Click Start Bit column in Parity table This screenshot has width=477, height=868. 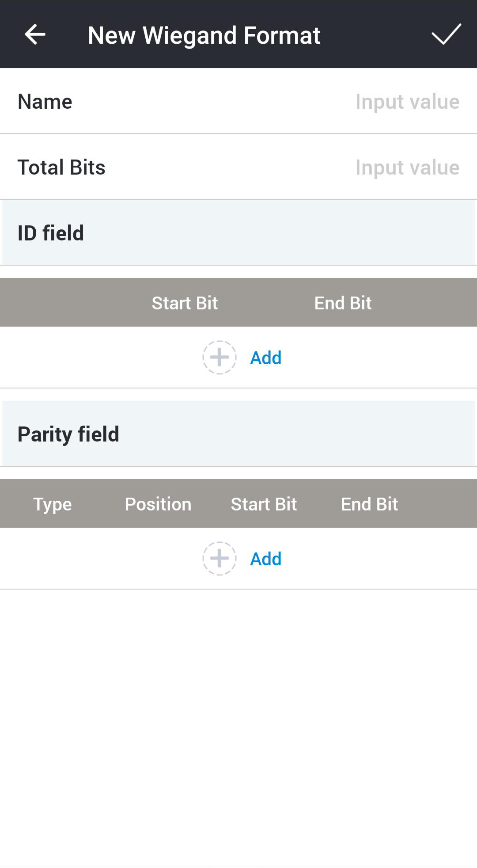click(x=264, y=504)
